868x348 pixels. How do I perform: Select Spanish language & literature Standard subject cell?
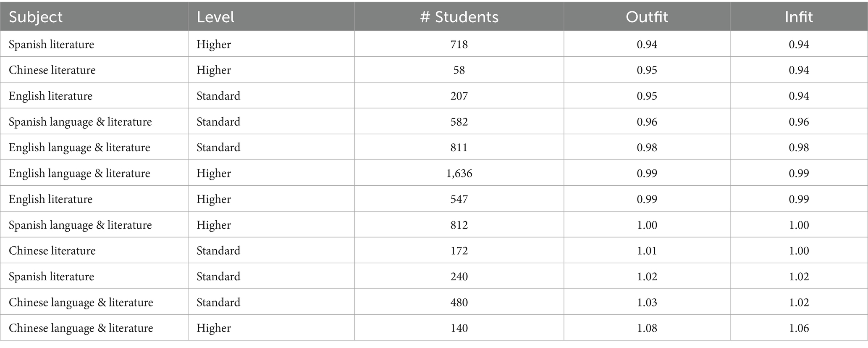(94, 122)
